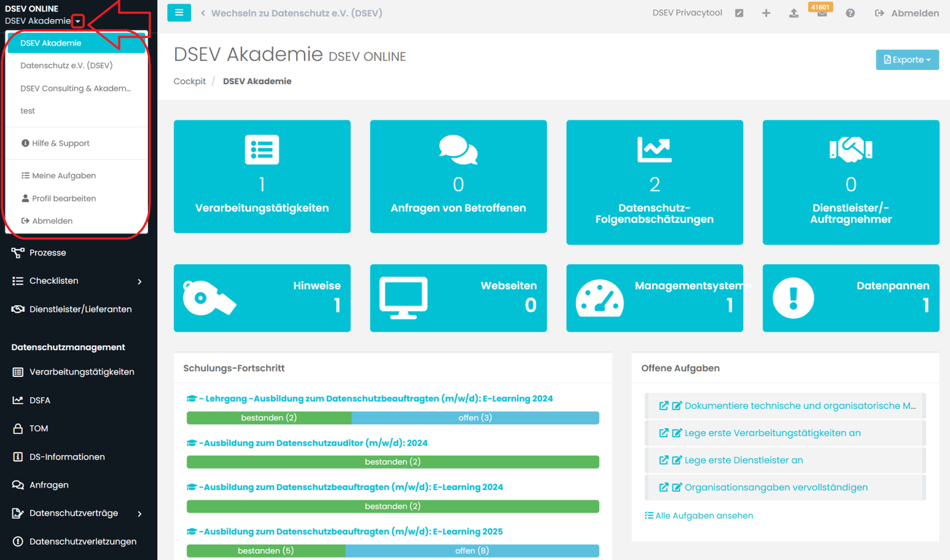Open the mail icon with the 41601 badge
The width and height of the screenshot is (950, 560).
822,13
